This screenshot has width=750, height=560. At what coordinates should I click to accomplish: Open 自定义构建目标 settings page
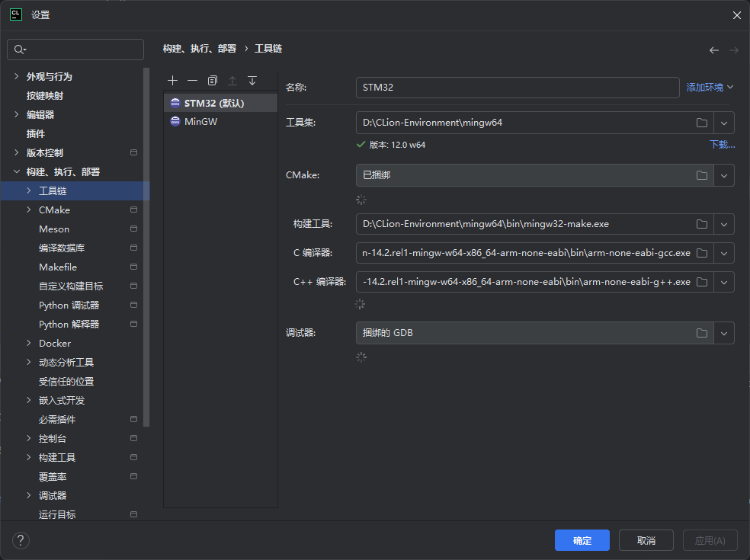click(71, 286)
